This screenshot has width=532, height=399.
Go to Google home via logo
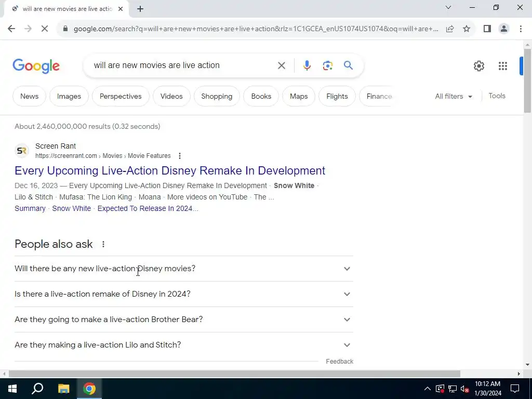pos(36,66)
